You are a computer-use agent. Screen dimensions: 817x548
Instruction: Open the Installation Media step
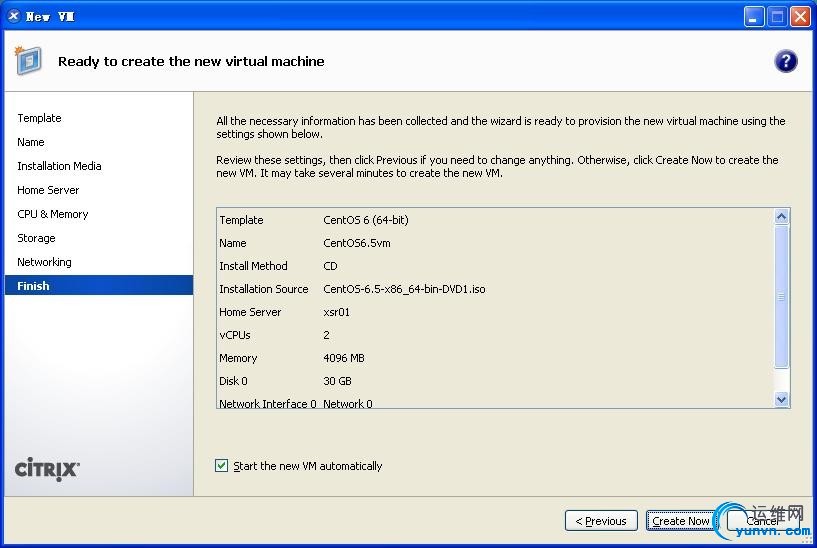(x=59, y=166)
